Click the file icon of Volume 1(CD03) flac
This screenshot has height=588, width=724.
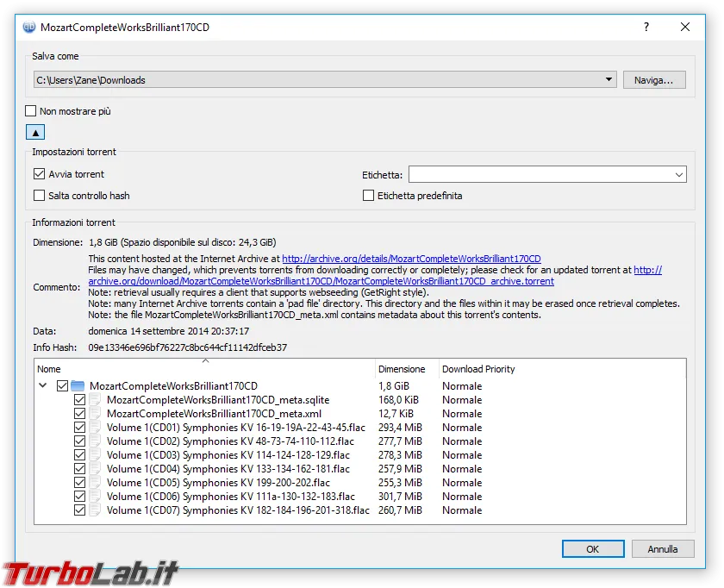pyautogui.click(x=95, y=455)
